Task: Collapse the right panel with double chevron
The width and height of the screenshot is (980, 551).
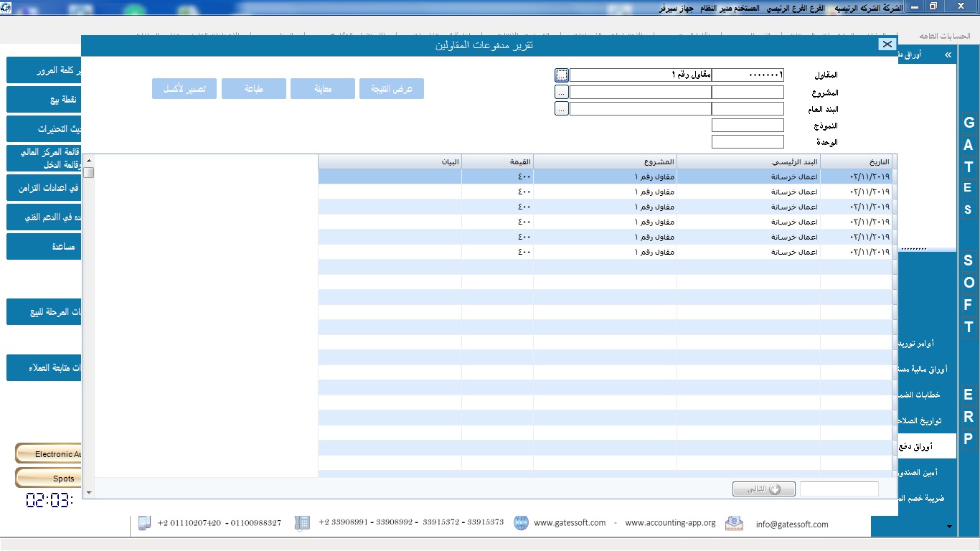Action: click(948, 55)
